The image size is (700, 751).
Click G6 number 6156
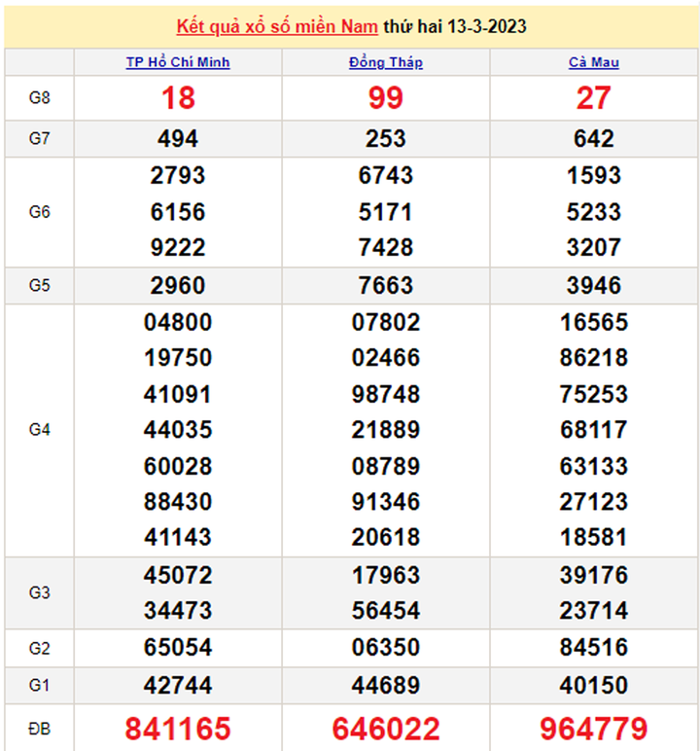pyautogui.click(x=178, y=212)
